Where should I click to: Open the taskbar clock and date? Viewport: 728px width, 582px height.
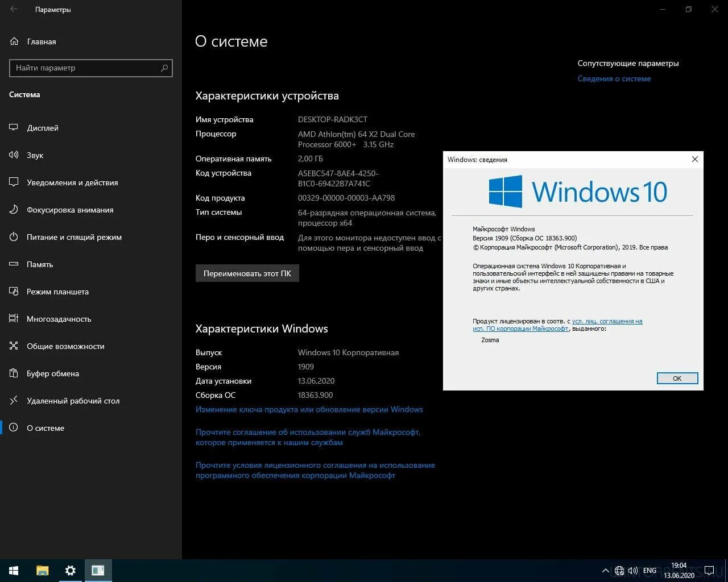[x=679, y=571]
